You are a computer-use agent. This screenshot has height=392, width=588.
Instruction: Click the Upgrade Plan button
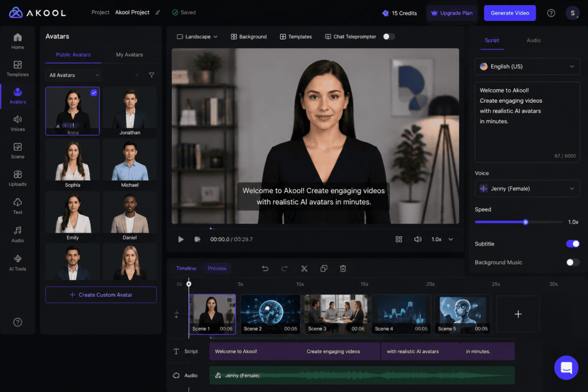[452, 13]
